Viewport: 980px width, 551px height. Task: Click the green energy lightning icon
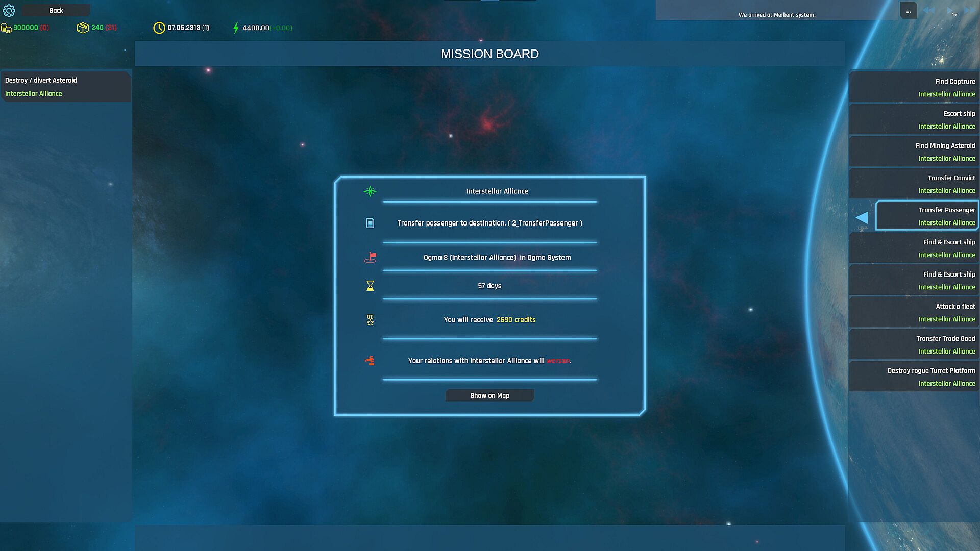pyautogui.click(x=236, y=28)
